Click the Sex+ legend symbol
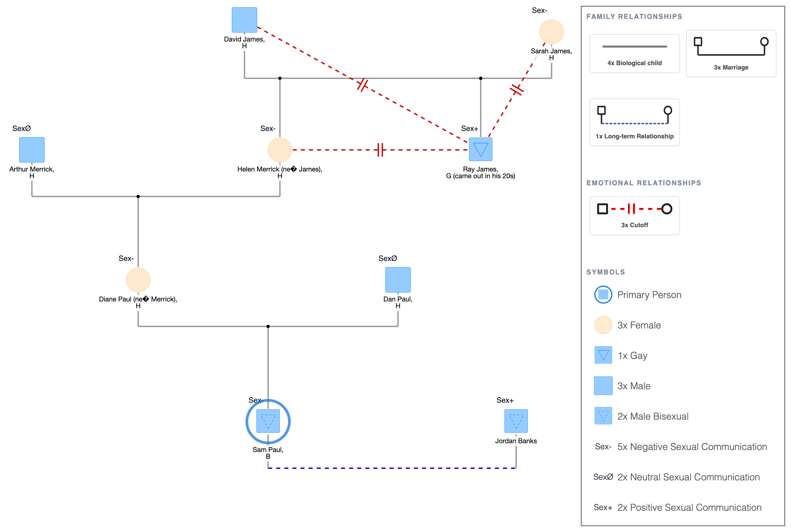This screenshot has height=532, width=791. click(x=603, y=507)
